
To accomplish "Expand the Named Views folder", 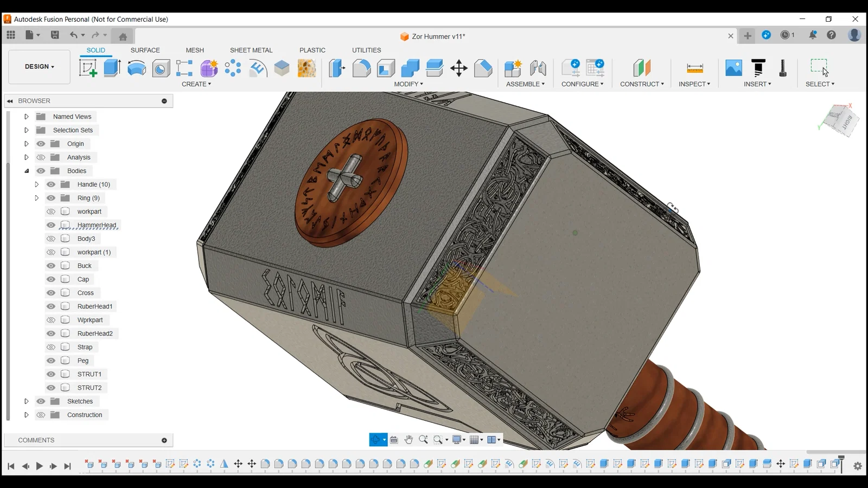I will pyautogui.click(x=26, y=117).
